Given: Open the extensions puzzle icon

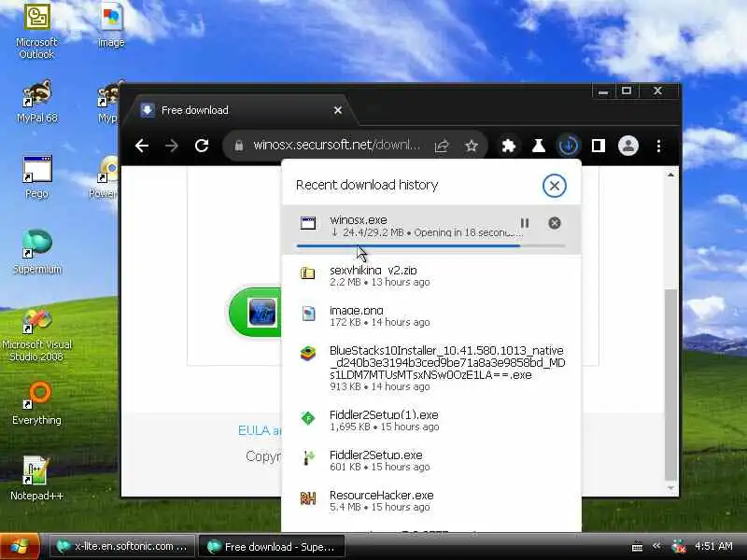Looking at the screenshot, I should pyautogui.click(x=508, y=146).
